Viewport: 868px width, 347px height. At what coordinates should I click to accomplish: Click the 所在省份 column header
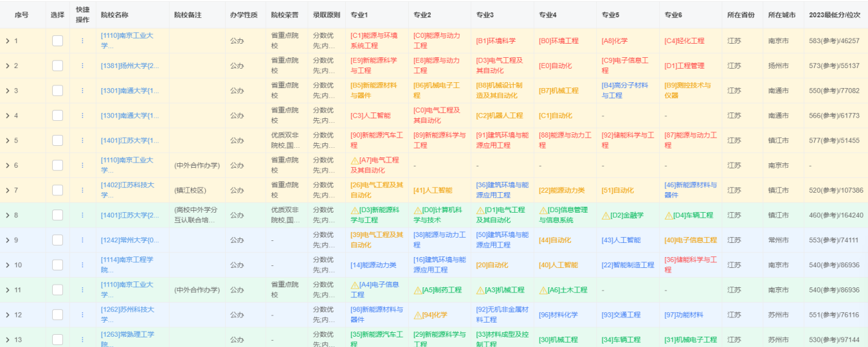(x=742, y=14)
